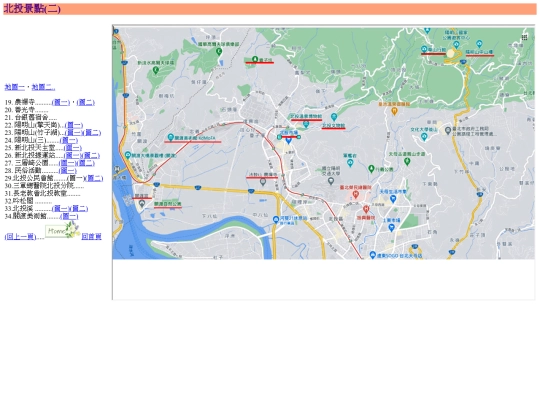Screen dimensions: 540x405
Task: Click the green pin for 天母古道
Action: click(407, 161)
